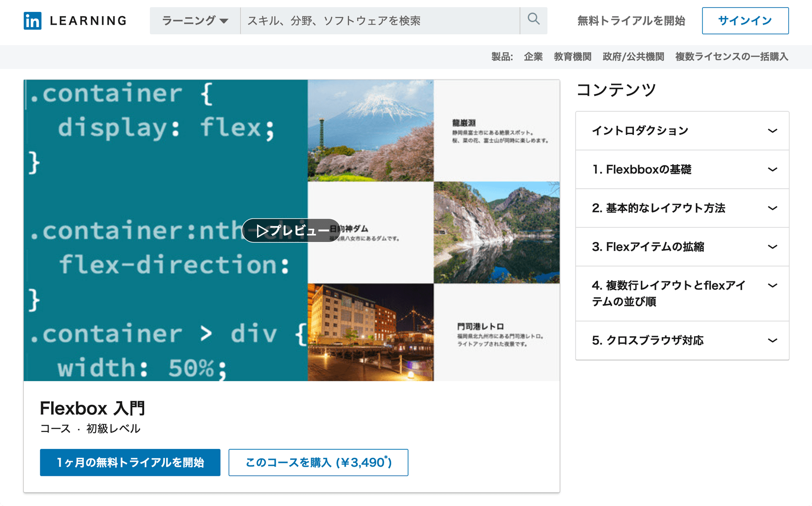
Task: Expand the Flexアイテムの拡縮 section chevron
Action: click(772, 247)
